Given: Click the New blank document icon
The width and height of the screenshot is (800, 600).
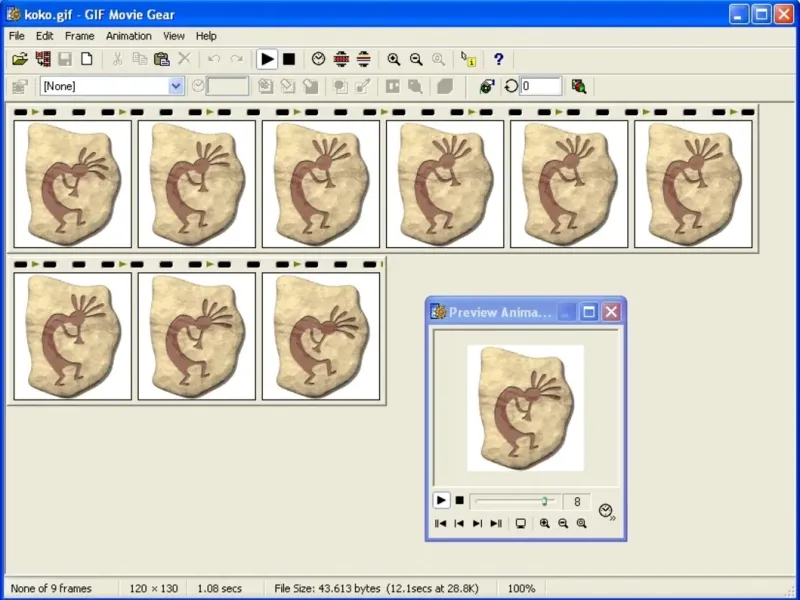Looking at the screenshot, I should [87, 60].
